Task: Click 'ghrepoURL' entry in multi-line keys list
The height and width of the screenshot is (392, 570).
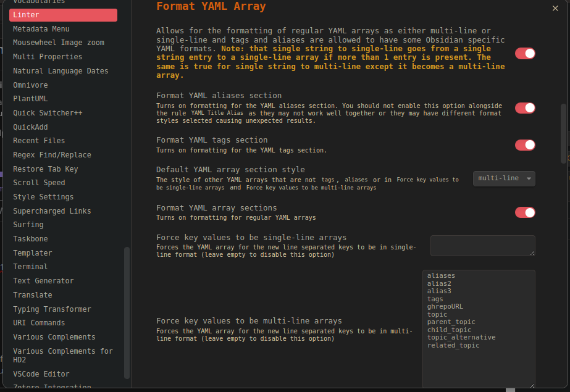Action: click(445, 307)
